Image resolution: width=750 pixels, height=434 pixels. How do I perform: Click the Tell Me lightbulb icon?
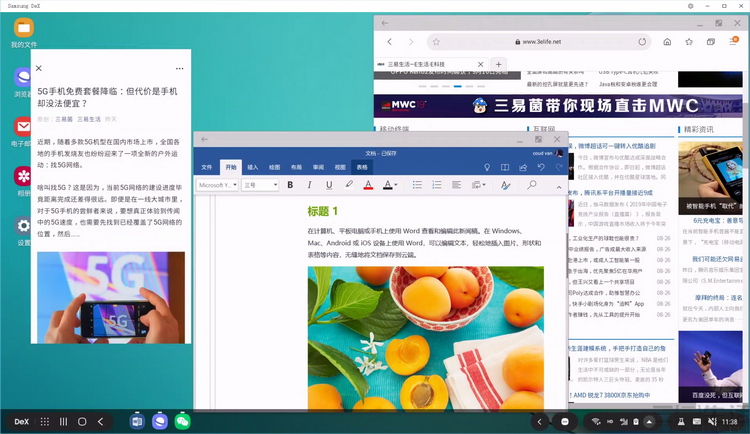coord(487,167)
